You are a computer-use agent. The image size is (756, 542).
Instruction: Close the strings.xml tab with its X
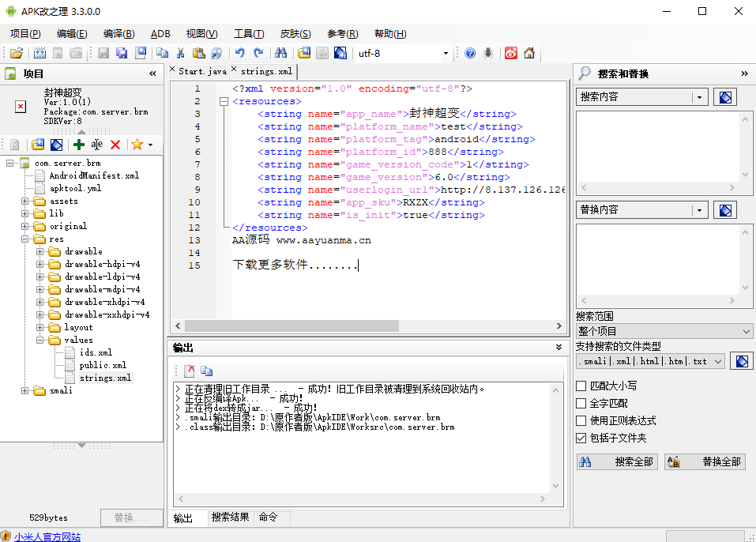234,70
